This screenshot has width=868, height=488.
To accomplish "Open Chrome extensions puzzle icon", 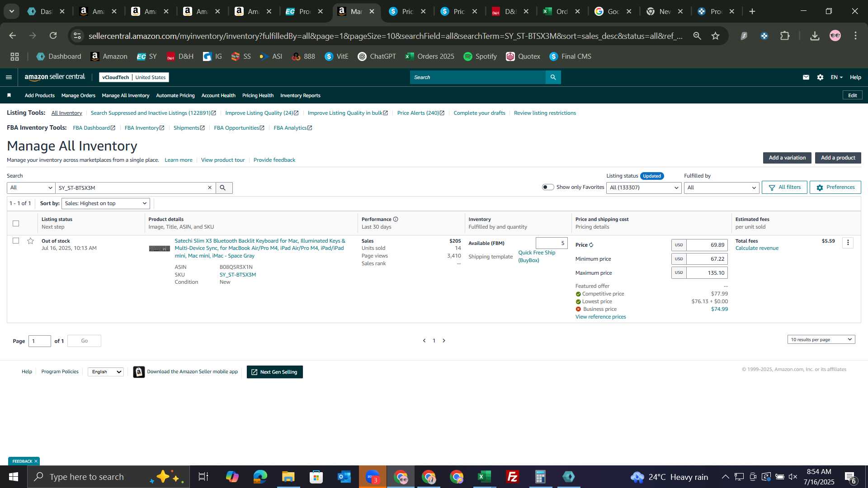I will (785, 36).
